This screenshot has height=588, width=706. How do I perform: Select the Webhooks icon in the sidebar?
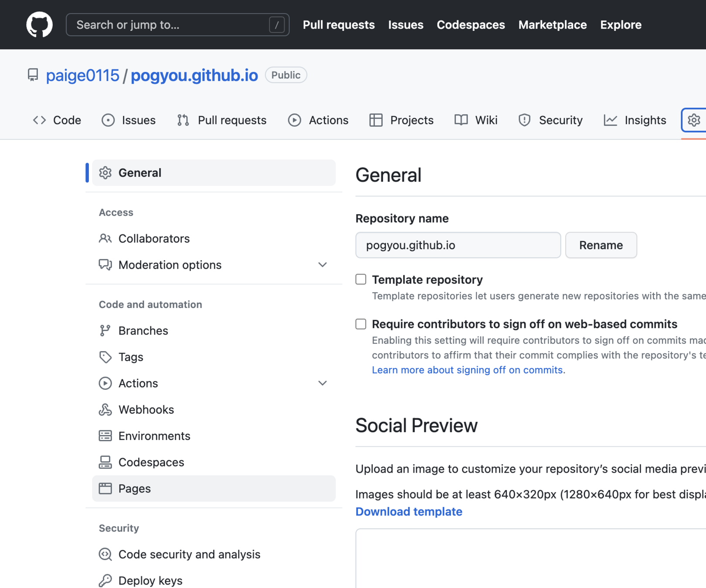click(105, 410)
